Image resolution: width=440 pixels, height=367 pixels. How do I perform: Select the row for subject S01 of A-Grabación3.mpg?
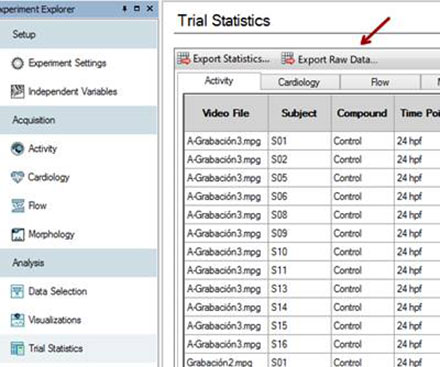(x=312, y=141)
